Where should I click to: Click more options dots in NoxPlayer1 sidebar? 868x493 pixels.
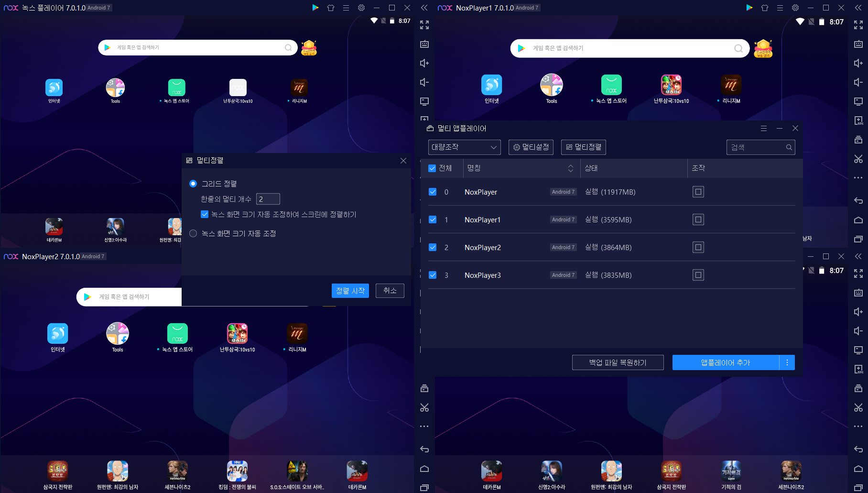(858, 178)
